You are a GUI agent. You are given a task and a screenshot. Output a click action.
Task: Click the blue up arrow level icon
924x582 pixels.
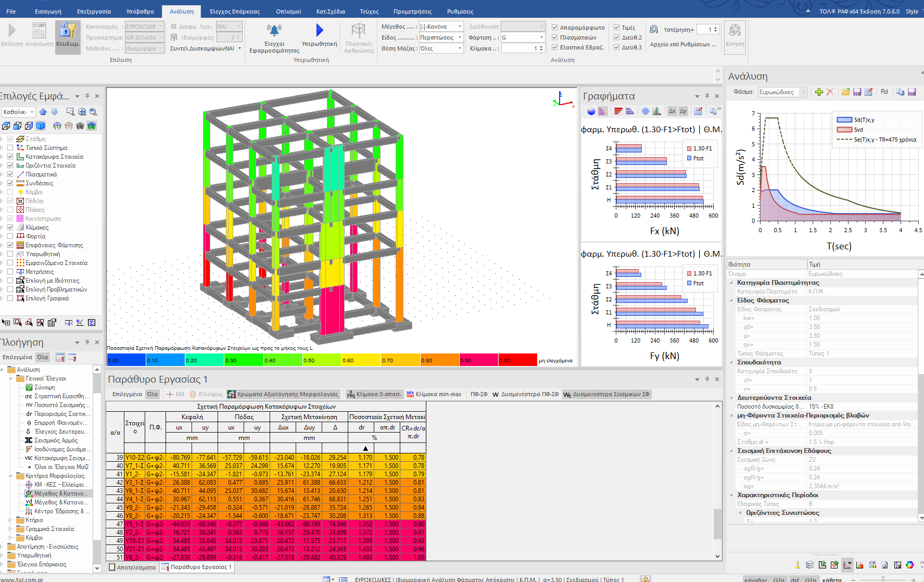pos(43,112)
